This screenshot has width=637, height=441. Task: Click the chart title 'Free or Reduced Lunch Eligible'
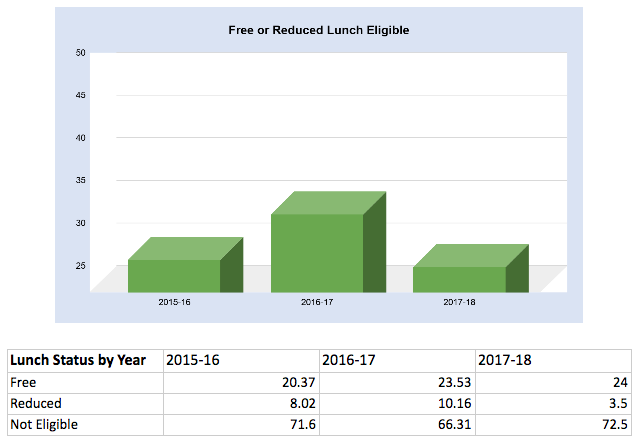point(318,30)
